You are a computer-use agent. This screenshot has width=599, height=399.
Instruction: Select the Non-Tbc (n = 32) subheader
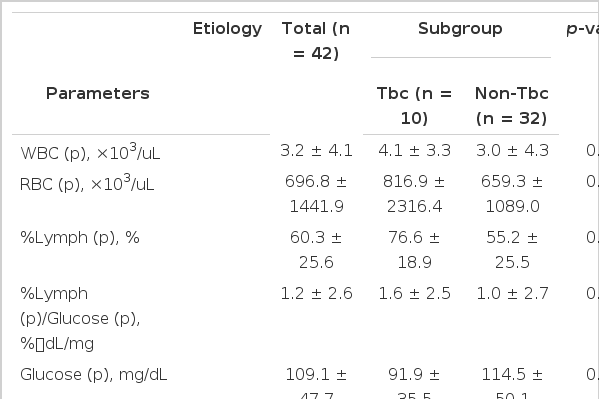512,106
